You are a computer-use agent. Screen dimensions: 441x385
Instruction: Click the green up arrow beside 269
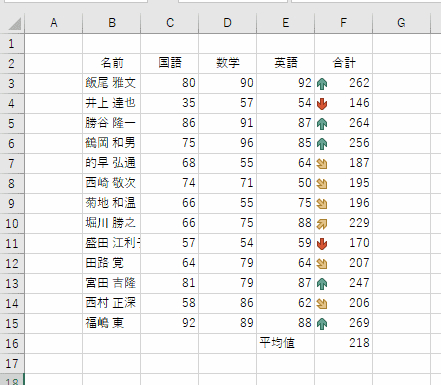click(x=322, y=324)
